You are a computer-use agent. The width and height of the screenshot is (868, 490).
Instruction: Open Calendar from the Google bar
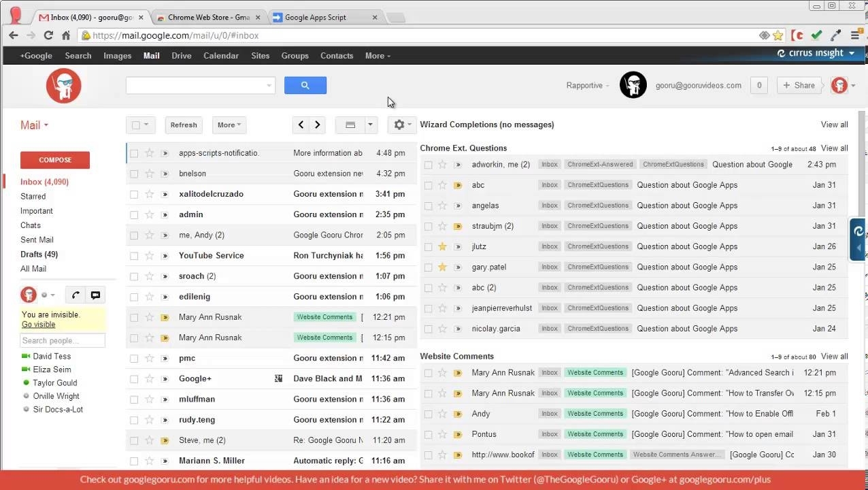(x=221, y=56)
